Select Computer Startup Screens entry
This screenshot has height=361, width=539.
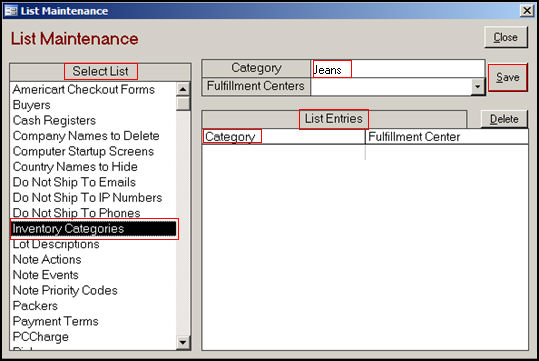94,151
